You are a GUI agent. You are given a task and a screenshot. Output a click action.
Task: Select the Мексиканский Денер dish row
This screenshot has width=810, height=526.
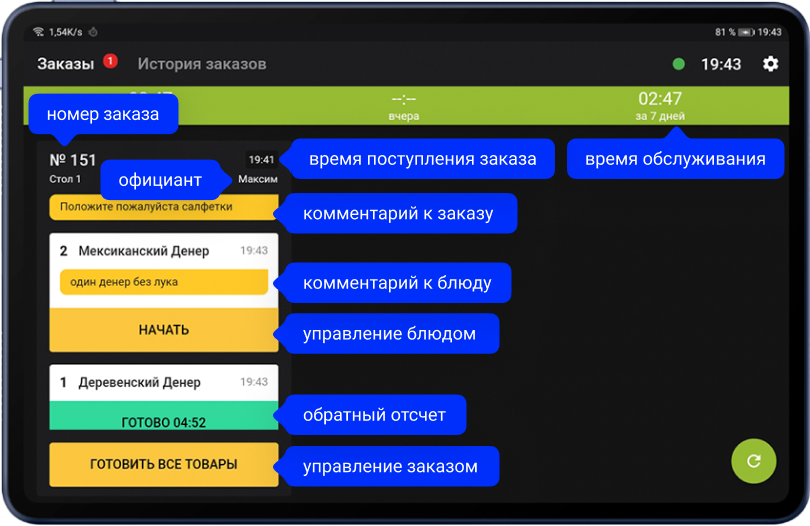pyautogui.click(x=164, y=251)
